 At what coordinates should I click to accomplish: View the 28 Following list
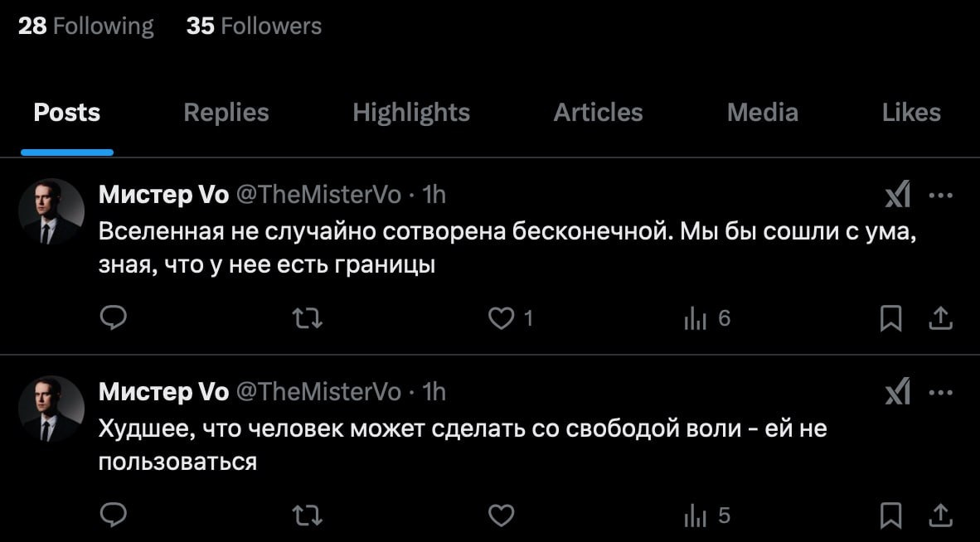[85, 25]
